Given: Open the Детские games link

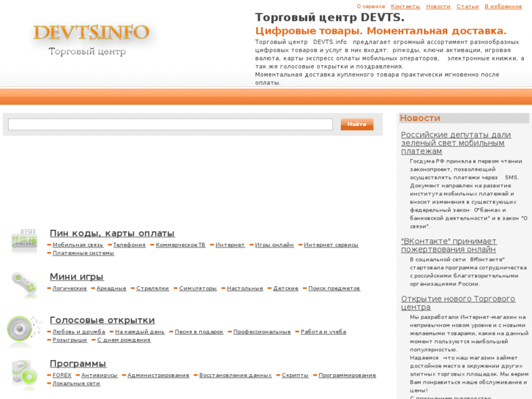Looking at the screenshot, I should pos(285,288).
